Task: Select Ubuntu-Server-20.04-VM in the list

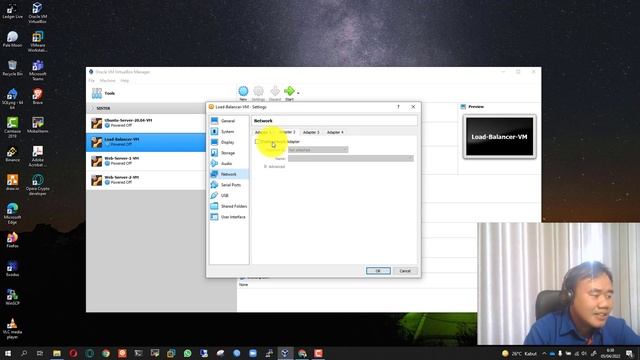Action: tap(146, 123)
